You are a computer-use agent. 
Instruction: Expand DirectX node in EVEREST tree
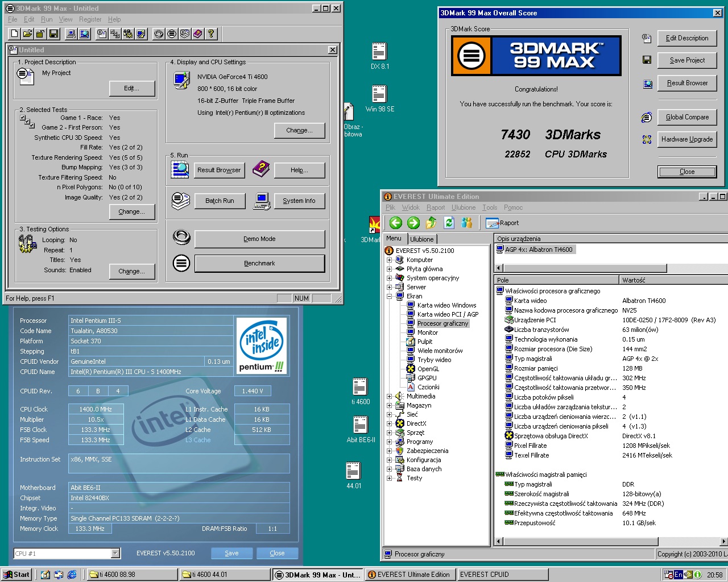tap(390, 423)
